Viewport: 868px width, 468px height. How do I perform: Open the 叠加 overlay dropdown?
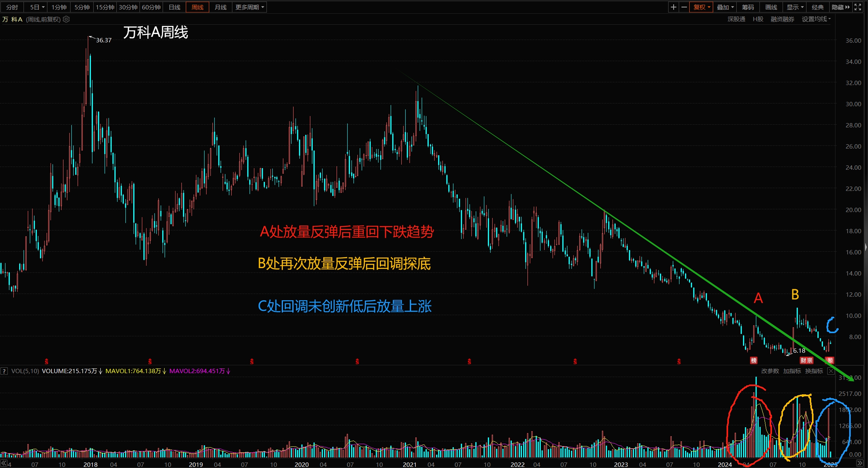pyautogui.click(x=725, y=7)
